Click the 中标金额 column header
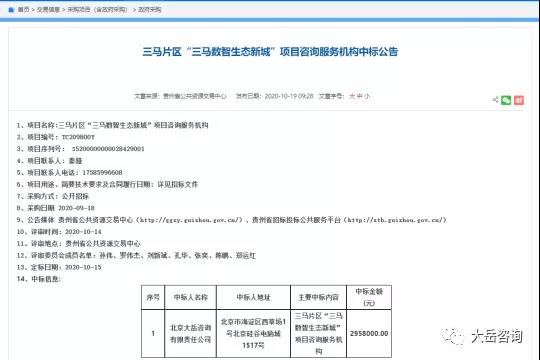Viewport: 540px width, 360px height. tap(369, 297)
